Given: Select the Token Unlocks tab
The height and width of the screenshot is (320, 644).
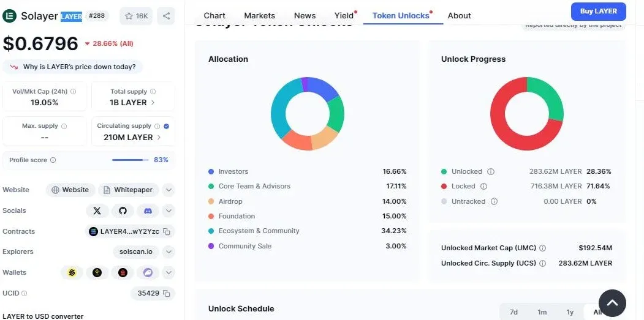Looking at the screenshot, I should click(x=401, y=15).
